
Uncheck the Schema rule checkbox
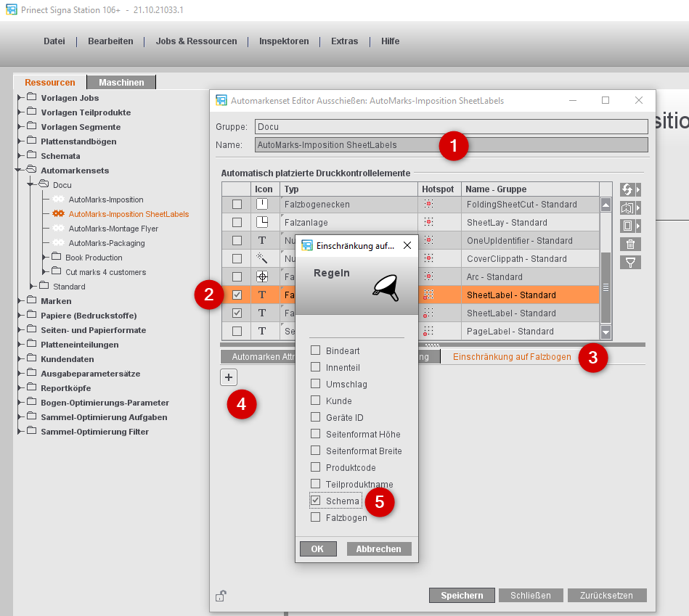(316, 501)
